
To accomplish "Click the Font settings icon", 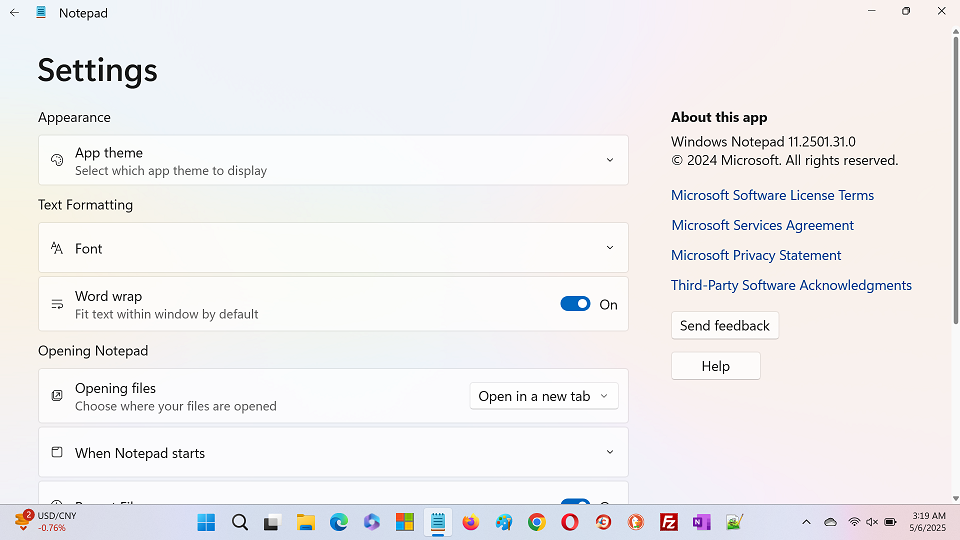I will tap(57, 248).
